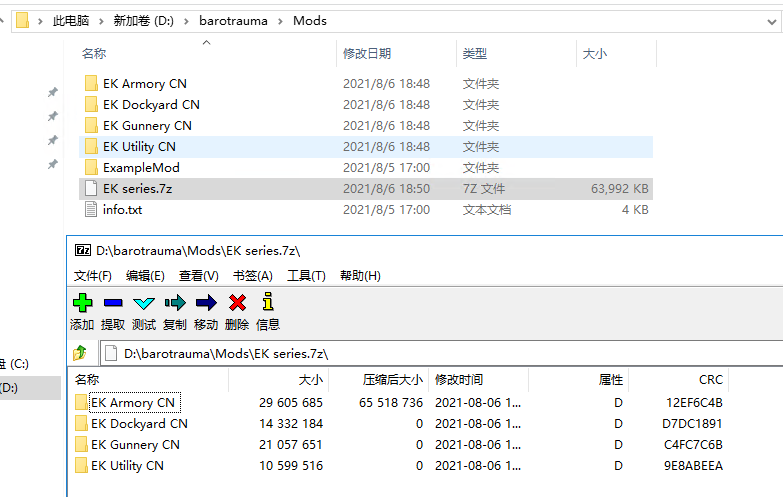This screenshot has height=497, width=783.
Task: Open the 工具(T) menu
Action: [306, 276]
